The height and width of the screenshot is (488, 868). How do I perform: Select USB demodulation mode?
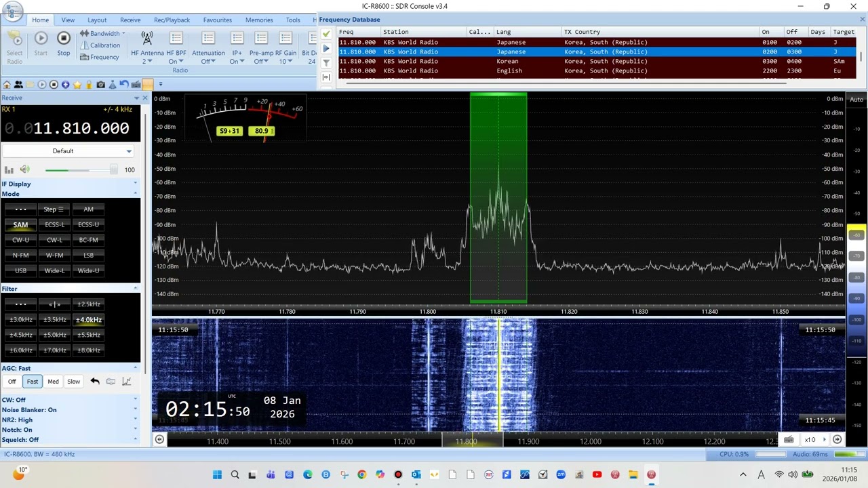(20, 270)
